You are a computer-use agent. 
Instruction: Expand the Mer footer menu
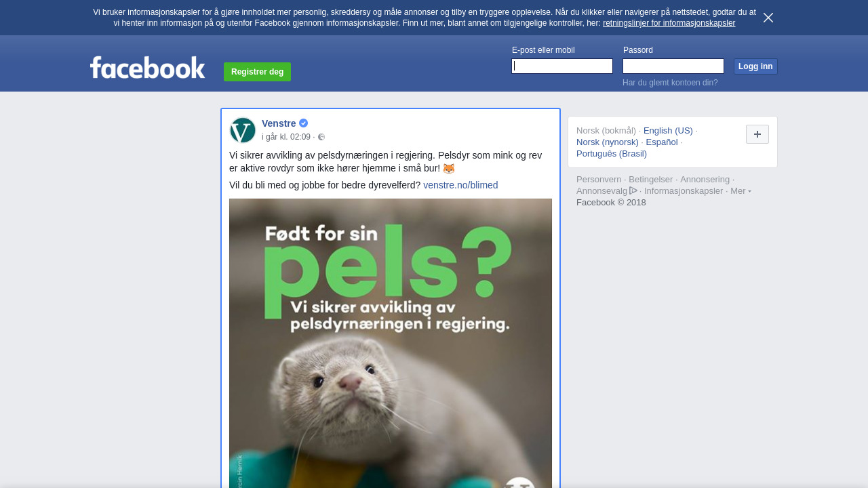[741, 191]
